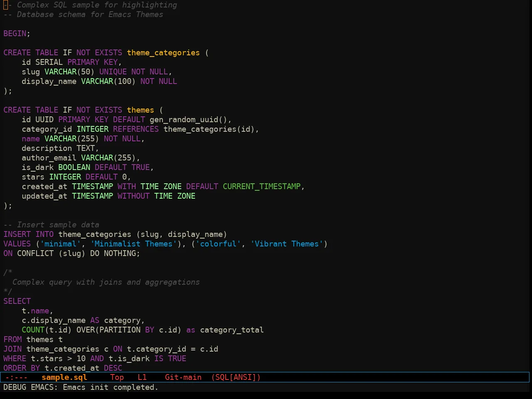Viewport: 532px width, 399px height.
Task: Click the REFERENCES keyword
Action: tap(136, 129)
